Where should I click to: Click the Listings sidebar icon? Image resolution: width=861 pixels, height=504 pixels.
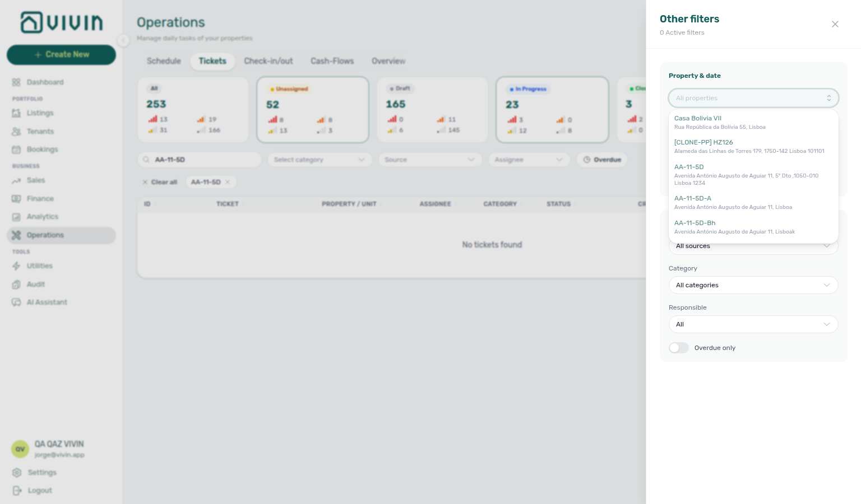click(16, 113)
